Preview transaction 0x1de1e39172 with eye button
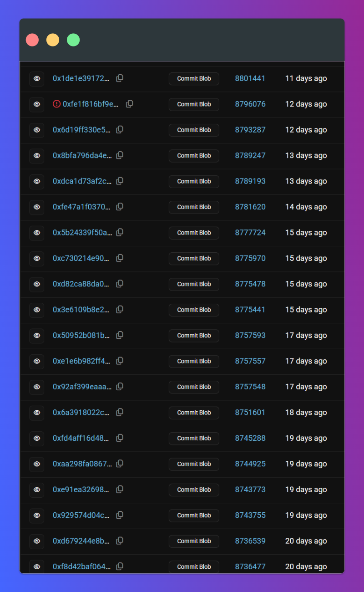The image size is (364, 592). 37,78
